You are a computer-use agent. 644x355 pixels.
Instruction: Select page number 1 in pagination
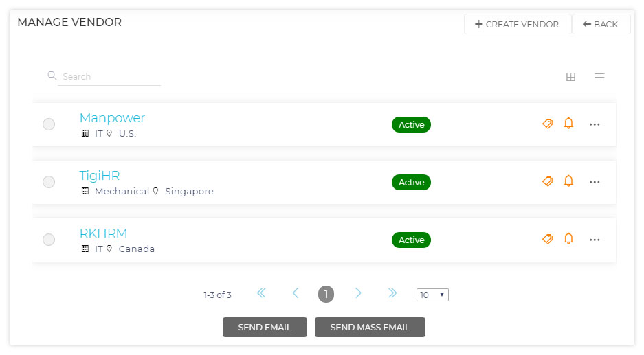click(326, 295)
